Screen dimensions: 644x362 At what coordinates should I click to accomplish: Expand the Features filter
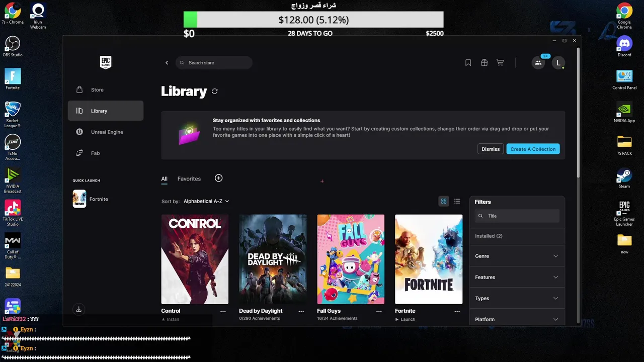(517, 277)
